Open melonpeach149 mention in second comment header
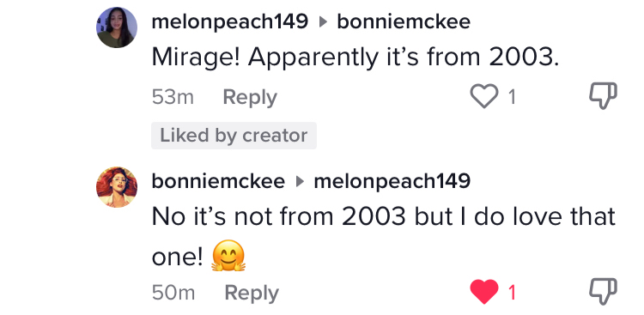 pos(392,181)
